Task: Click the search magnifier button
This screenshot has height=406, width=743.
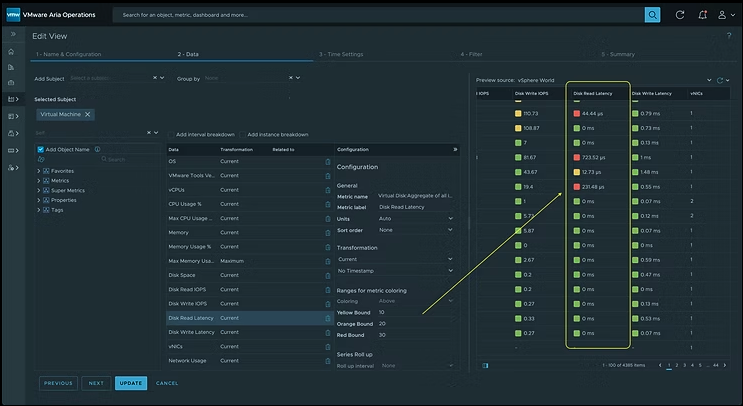Action: (652, 15)
